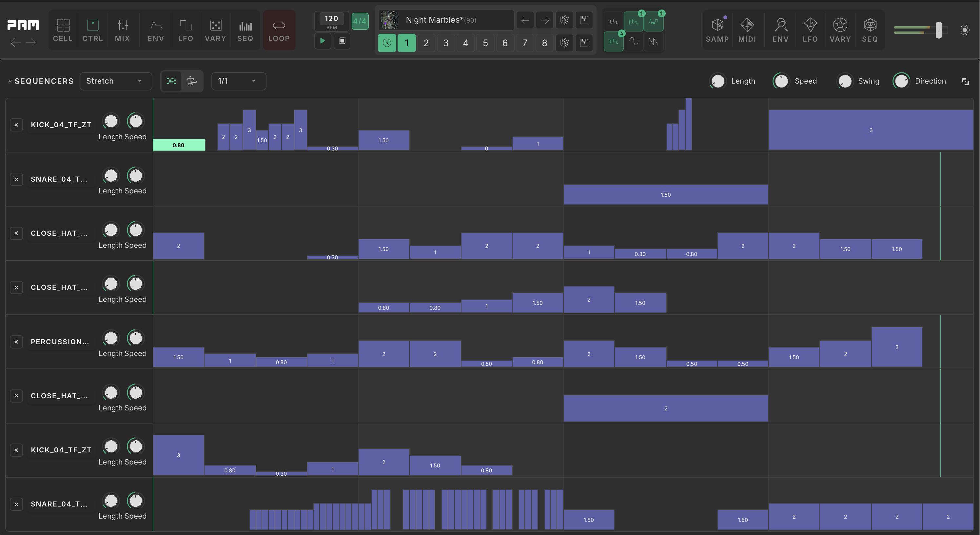Open the right-side ENV panel
The image size is (980, 535).
[x=781, y=30]
